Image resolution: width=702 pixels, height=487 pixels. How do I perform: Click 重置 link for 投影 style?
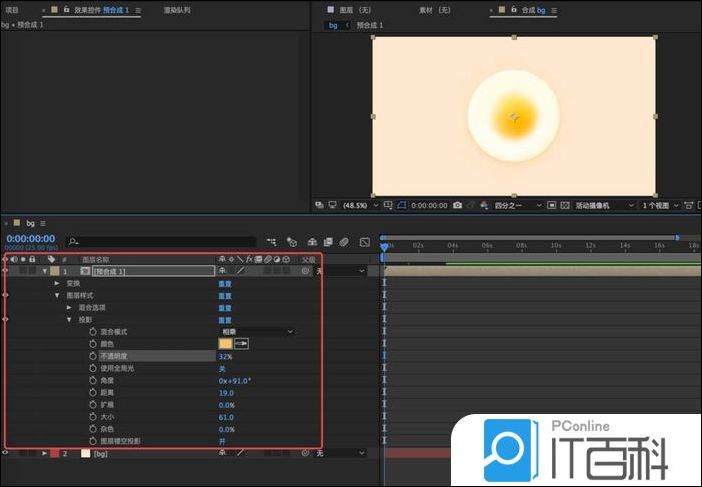pyautogui.click(x=225, y=320)
